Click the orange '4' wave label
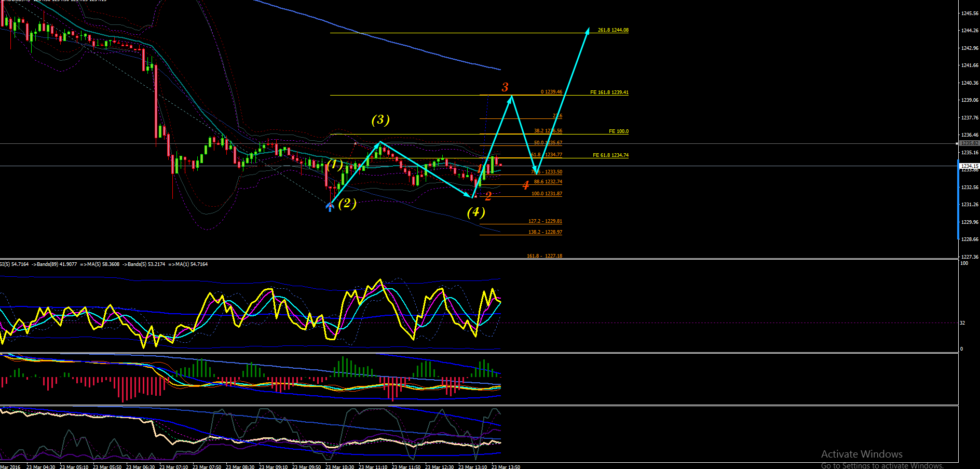The width and height of the screenshot is (980, 469). (x=526, y=185)
